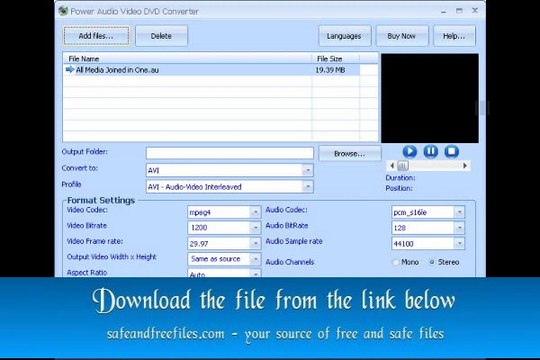
Task: Minimize the Power Audio Video DVD Converter window
Action: (444, 11)
